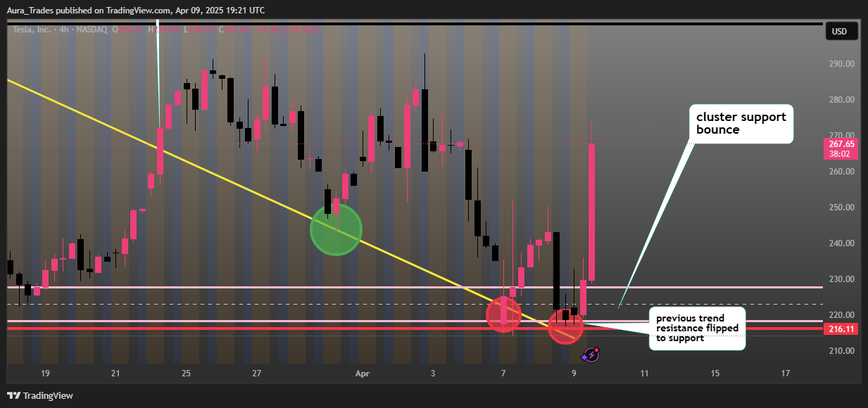This screenshot has height=408, width=868.
Task: Click the close value C267.65 in legend
Action: (234, 30)
